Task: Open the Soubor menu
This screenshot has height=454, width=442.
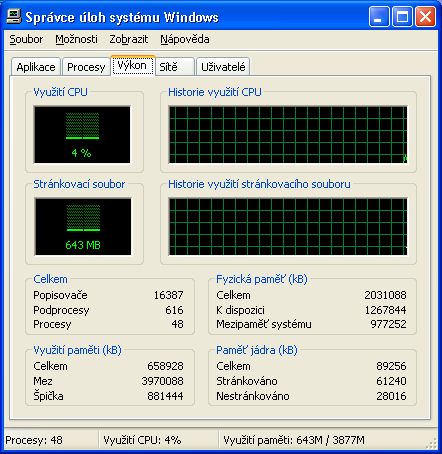Action: [26, 39]
